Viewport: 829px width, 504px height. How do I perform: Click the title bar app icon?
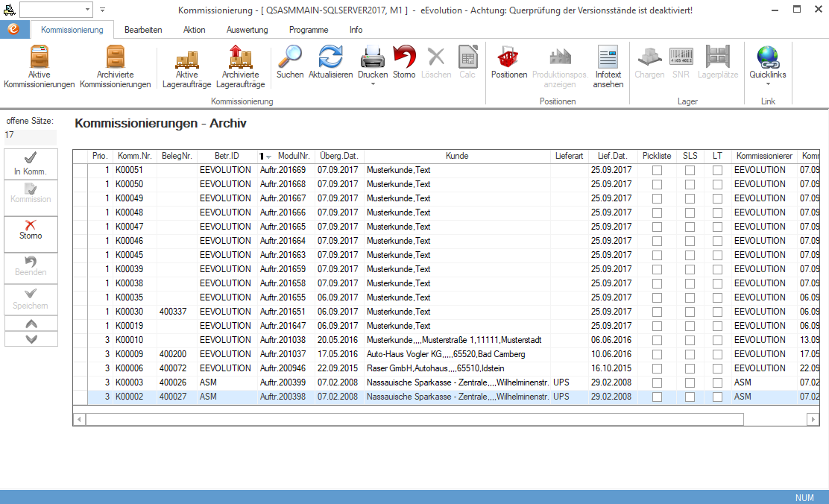(x=9, y=10)
